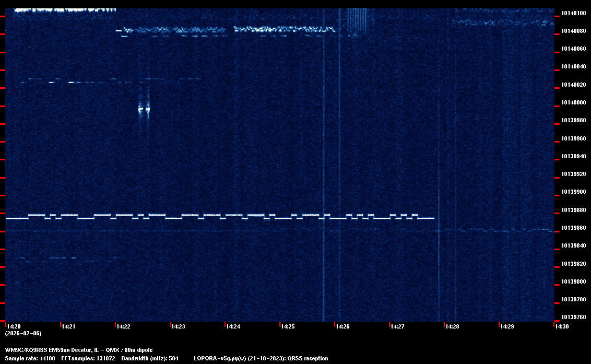Select the 10140000 frequency scale label
Screen dimensions: 591x364
point(573,103)
